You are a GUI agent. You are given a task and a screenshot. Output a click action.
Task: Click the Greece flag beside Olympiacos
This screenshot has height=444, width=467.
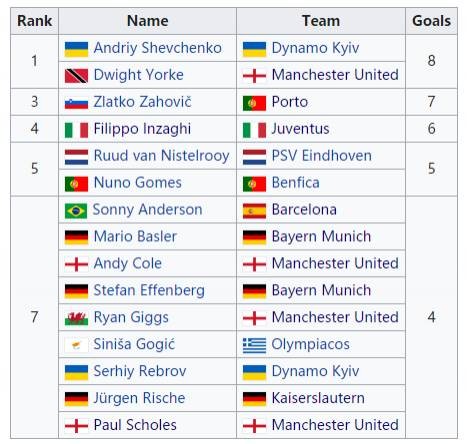(x=254, y=345)
